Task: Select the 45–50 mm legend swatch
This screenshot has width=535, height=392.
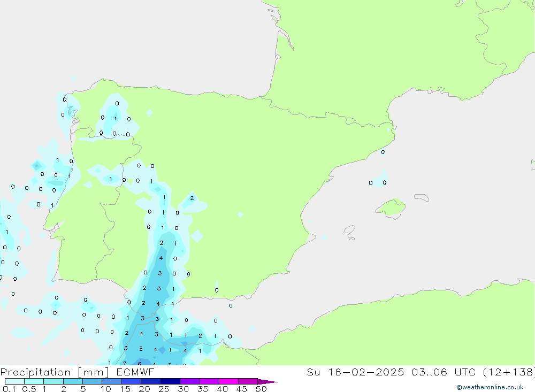Action: pyautogui.click(x=248, y=381)
